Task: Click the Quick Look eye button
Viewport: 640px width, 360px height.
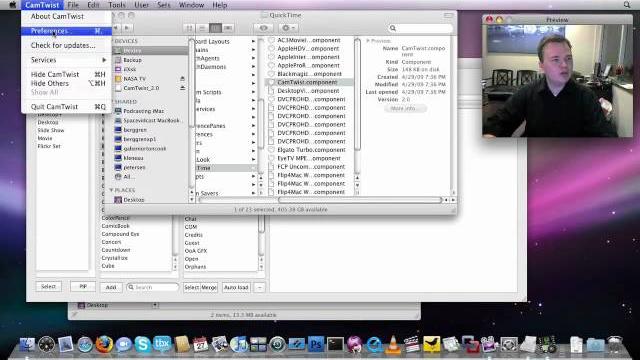Action: pos(264,28)
